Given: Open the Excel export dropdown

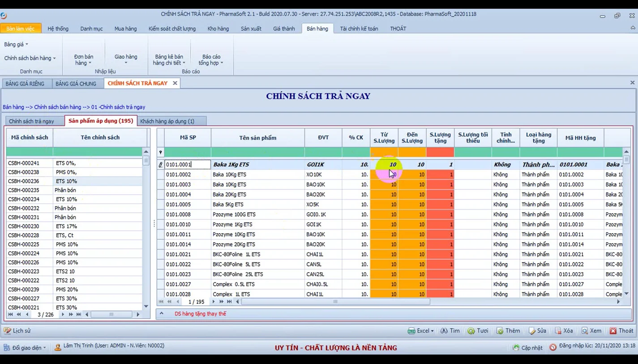Looking at the screenshot, I should coord(421,331).
